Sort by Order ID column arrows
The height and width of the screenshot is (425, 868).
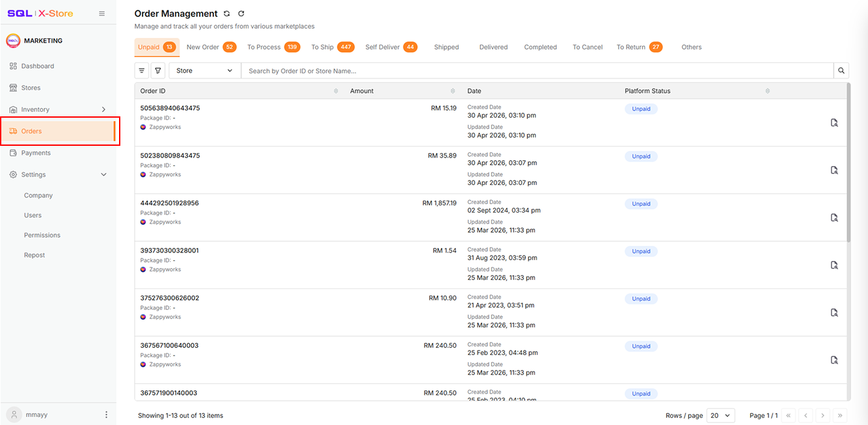tap(336, 91)
